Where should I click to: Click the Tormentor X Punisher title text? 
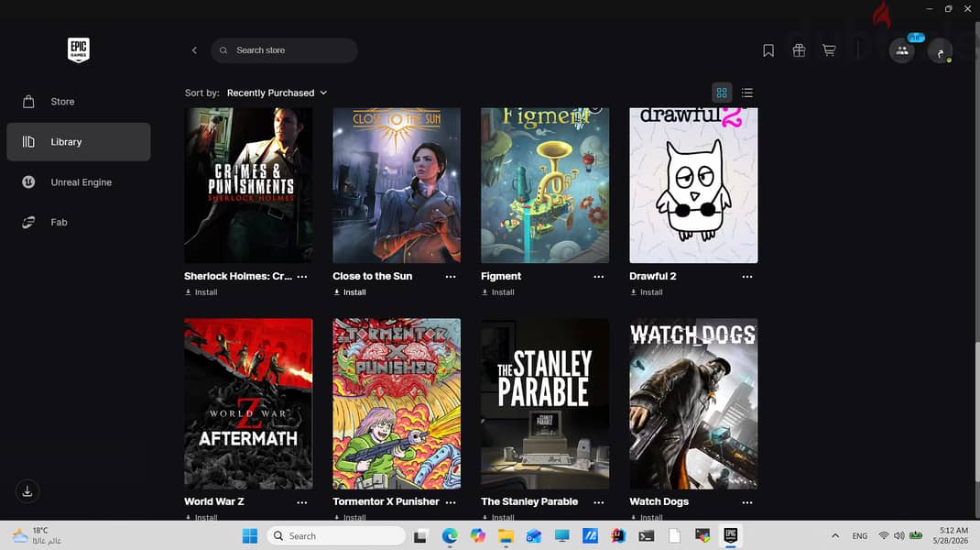click(x=386, y=501)
